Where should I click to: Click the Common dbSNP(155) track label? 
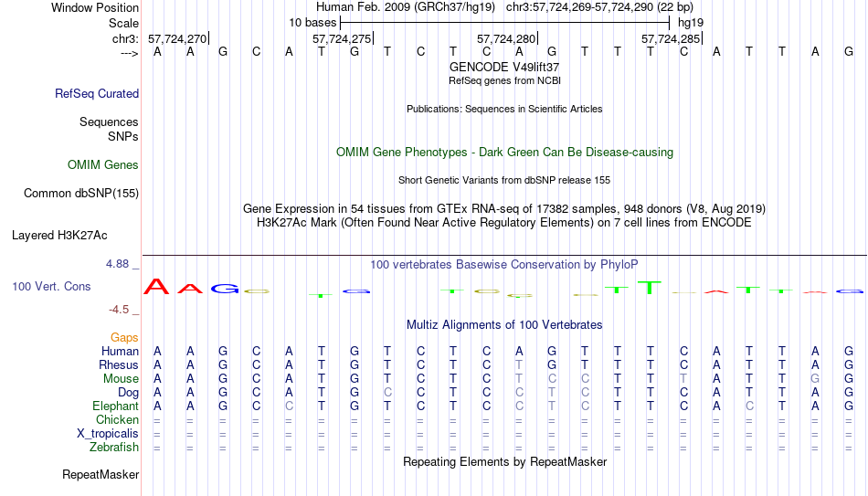pos(80,194)
